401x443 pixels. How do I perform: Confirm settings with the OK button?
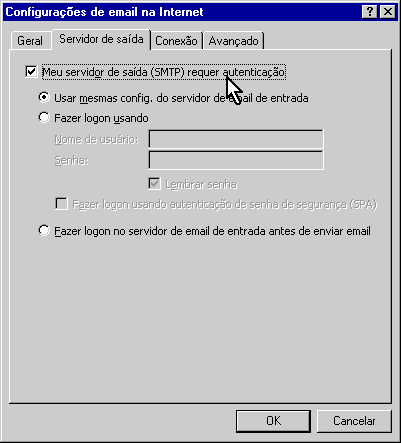coord(273,421)
